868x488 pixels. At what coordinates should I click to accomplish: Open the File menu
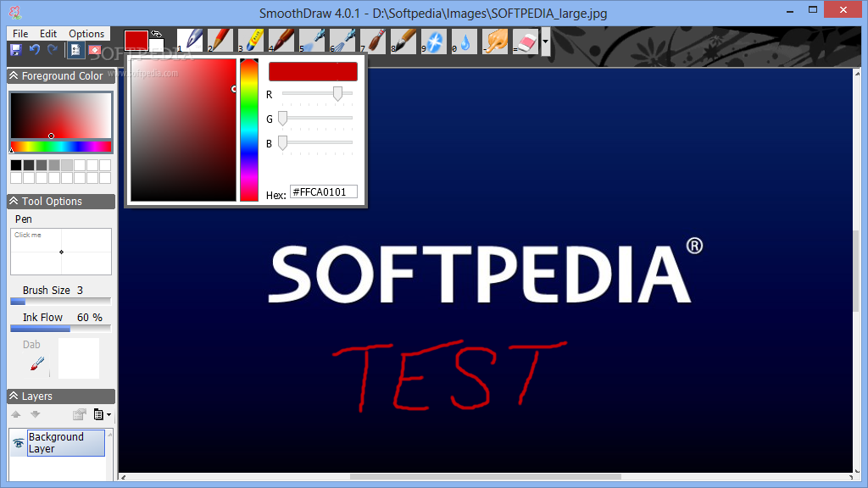click(x=20, y=34)
